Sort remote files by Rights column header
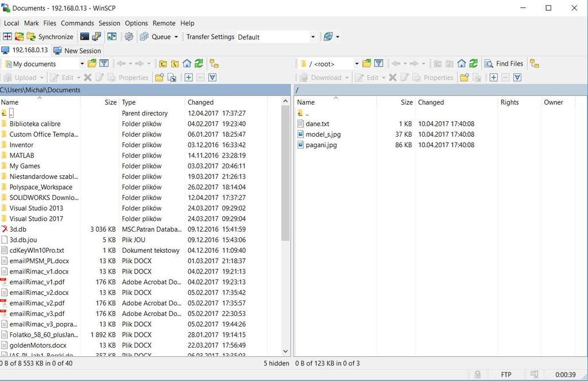 [520, 102]
